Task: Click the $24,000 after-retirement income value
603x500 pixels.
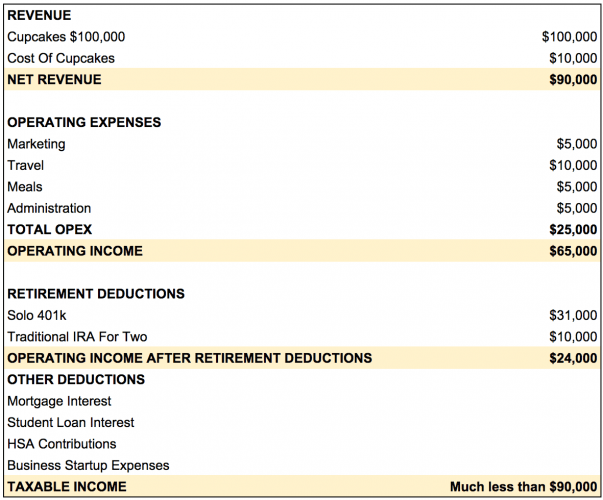Action: (573, 358)
